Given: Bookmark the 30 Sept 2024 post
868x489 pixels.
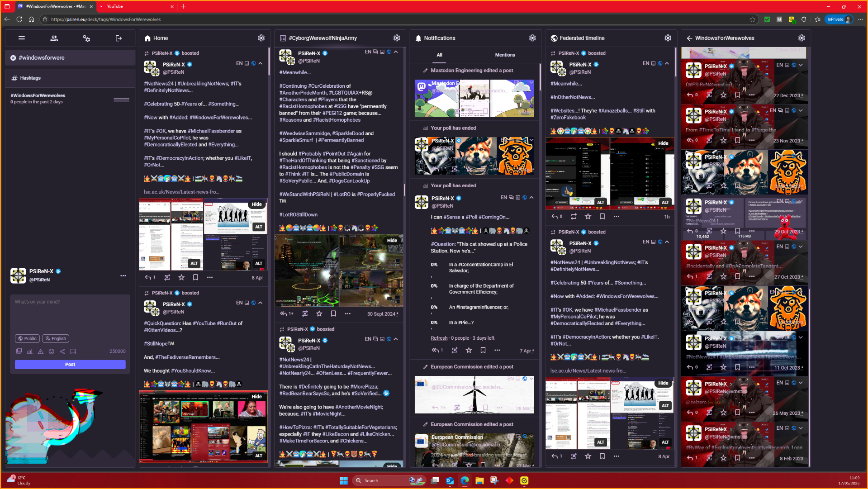Looking at the screenshot, I should [x=333, y=313].
